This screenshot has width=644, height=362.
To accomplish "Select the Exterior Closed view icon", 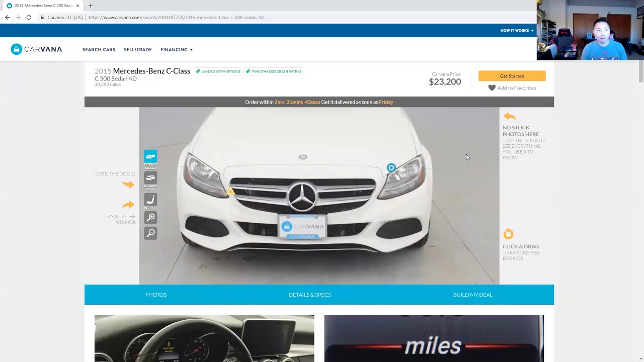I will pyautogui.click(x=150, y=156).
